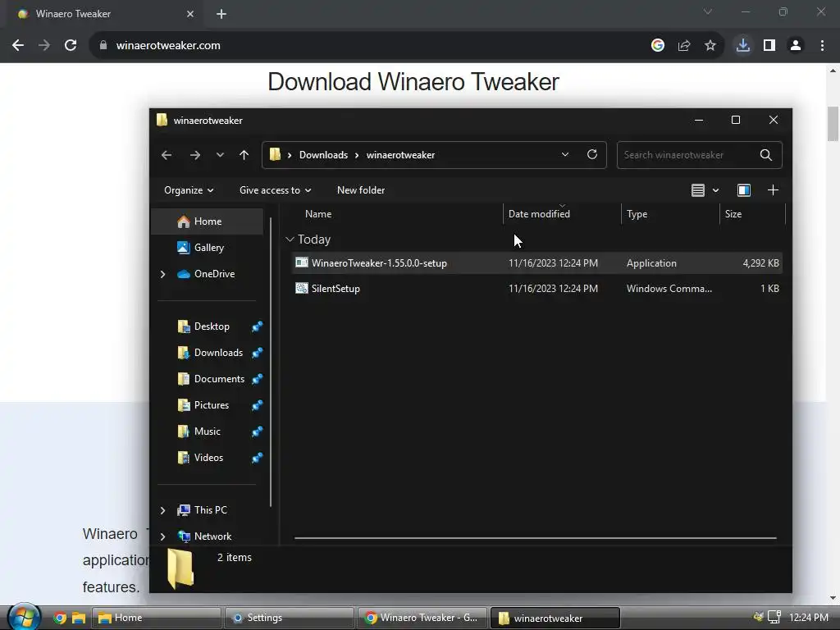Expand the This PC tree node
The width and height of the screenshot is (840, 630).
pos(163,510)
